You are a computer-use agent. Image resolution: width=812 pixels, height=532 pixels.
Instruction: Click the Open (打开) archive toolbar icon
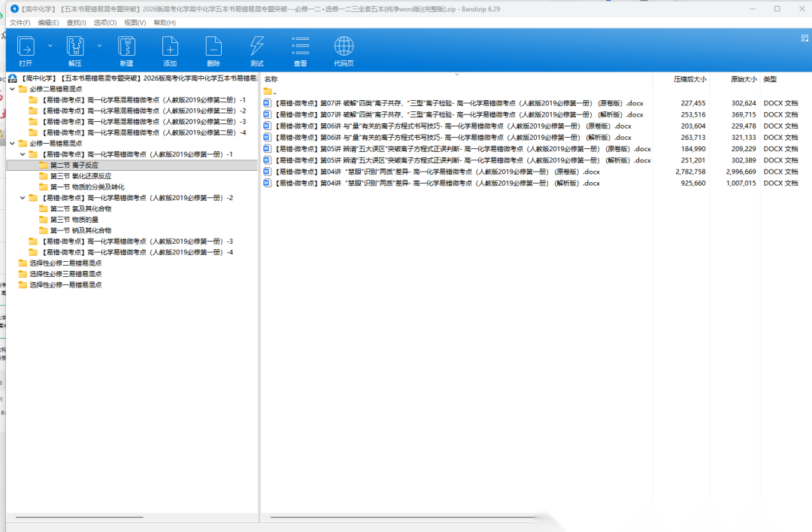[26, 48]
